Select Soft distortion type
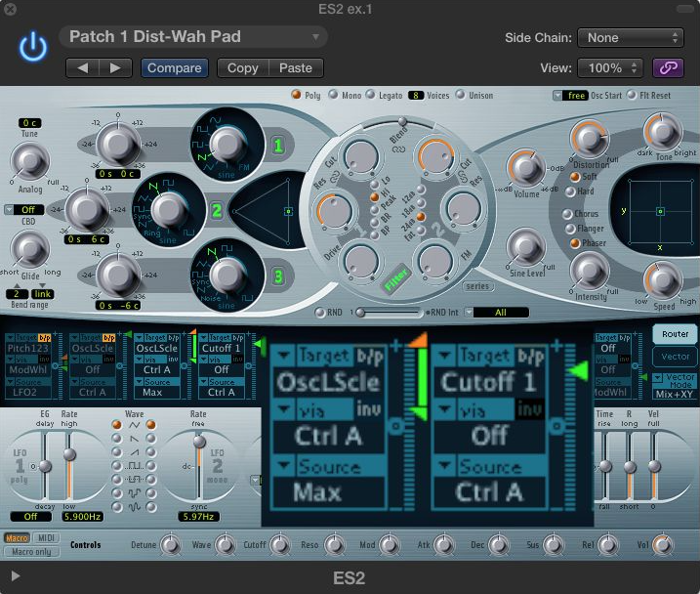 [x=575, y=177]
